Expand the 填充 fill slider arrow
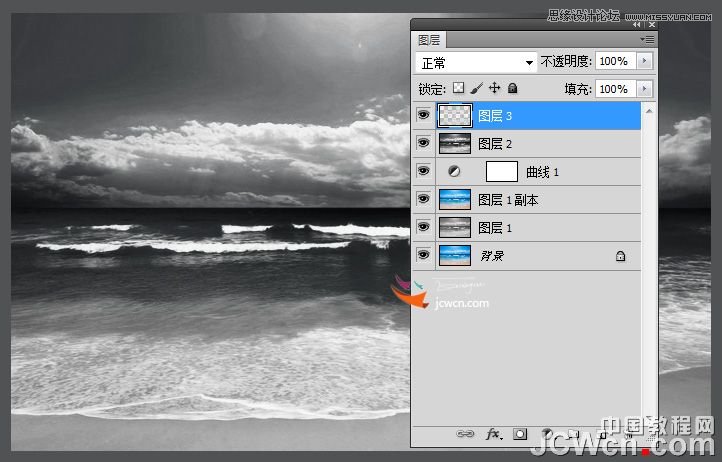 (x=643, y=89)
